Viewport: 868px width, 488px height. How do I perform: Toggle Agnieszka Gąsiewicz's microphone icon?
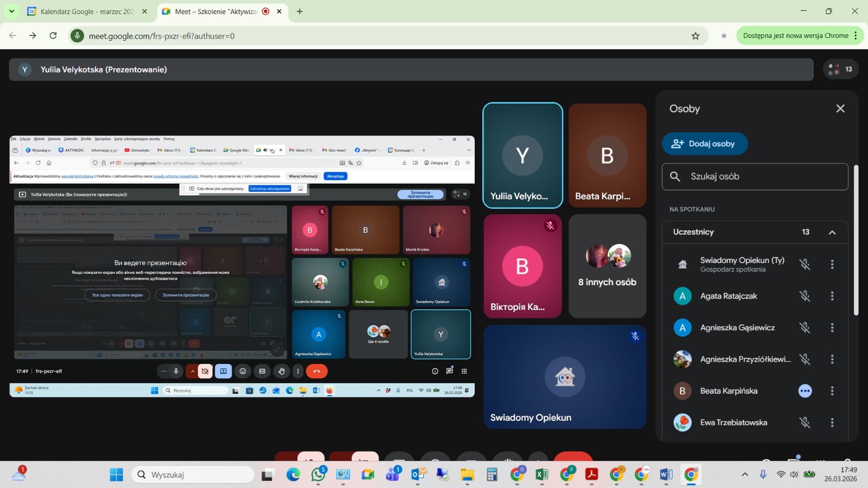(x=805, y=328)
